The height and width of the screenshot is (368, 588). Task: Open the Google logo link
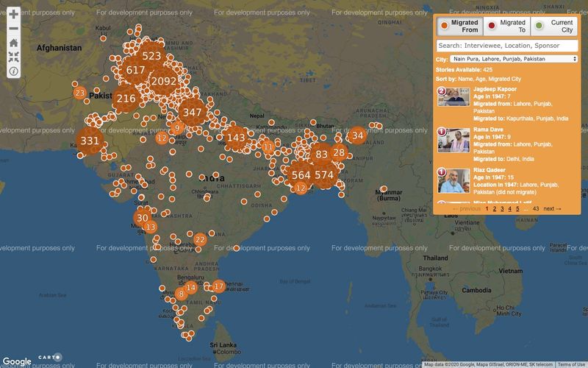[x=16, y=361]
